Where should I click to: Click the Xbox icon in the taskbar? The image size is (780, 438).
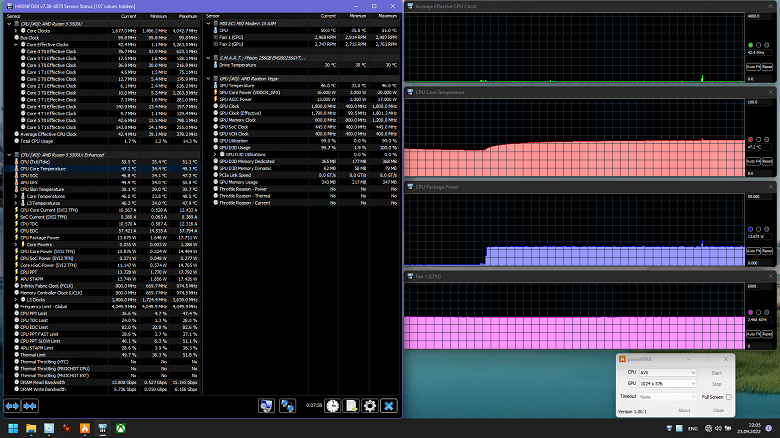click(121, 429)
